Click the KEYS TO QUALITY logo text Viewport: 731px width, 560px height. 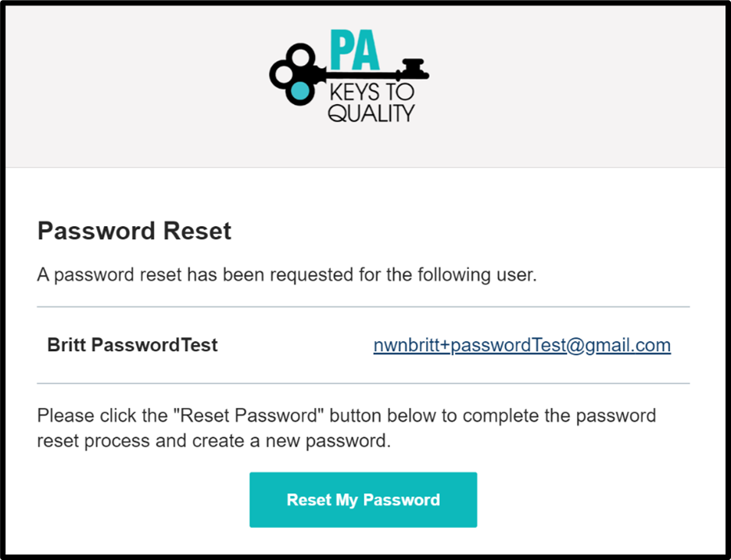click(371, 102)
